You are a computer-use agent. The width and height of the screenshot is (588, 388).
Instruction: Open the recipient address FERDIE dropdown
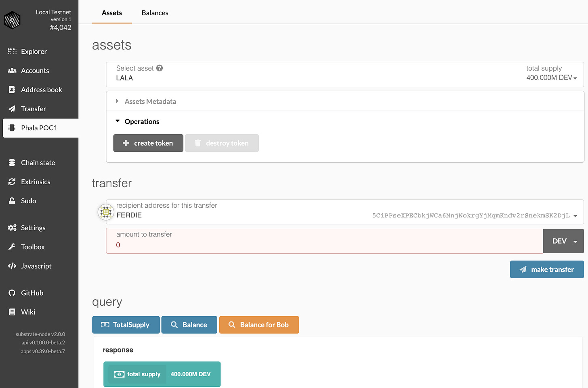[x=345, y=212]
